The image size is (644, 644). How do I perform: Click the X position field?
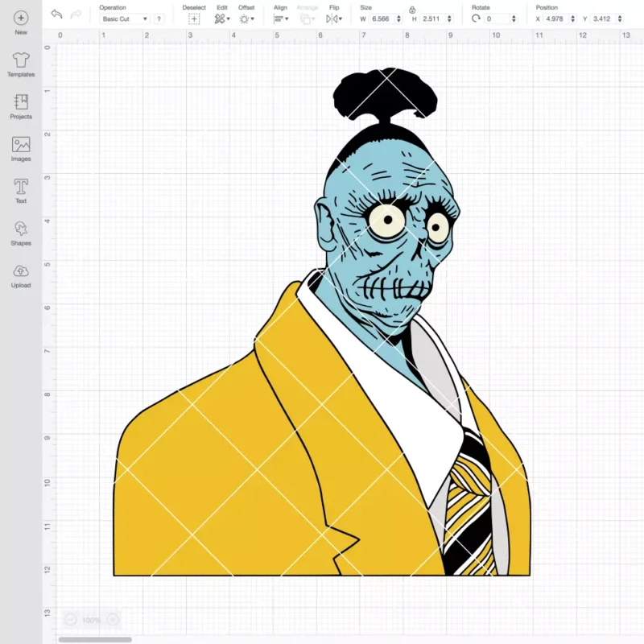point(555,19)
